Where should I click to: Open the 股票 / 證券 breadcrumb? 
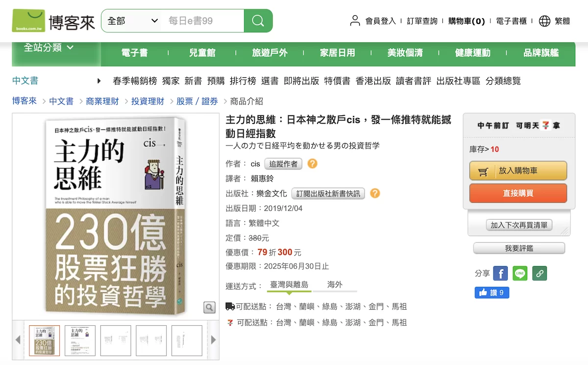point(197,101)
